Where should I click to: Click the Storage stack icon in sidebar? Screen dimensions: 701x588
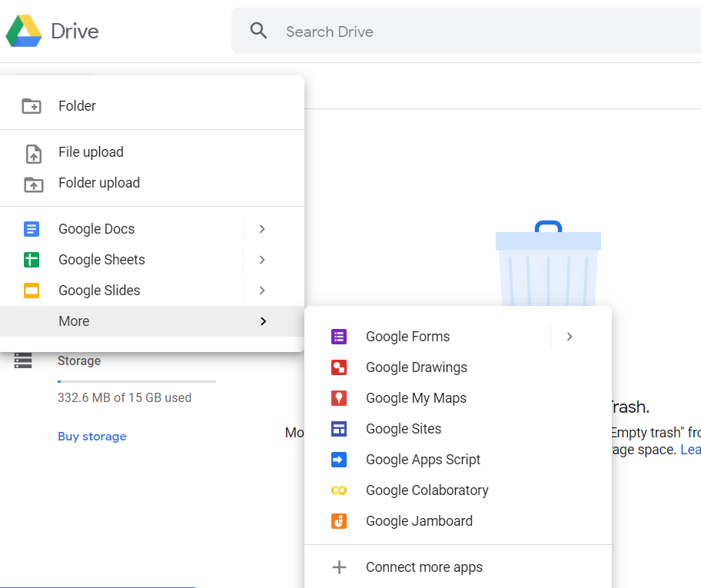coord(23,360)
